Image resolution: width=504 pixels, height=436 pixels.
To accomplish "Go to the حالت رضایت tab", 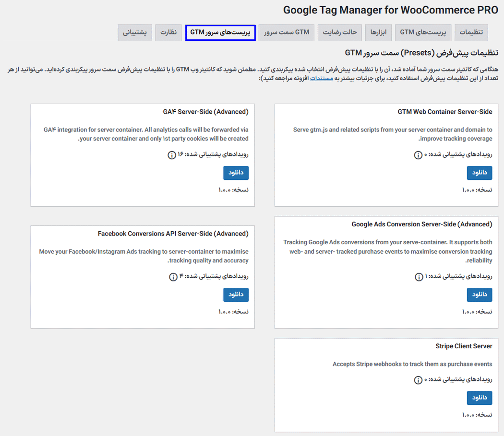I will pos(340,33).
